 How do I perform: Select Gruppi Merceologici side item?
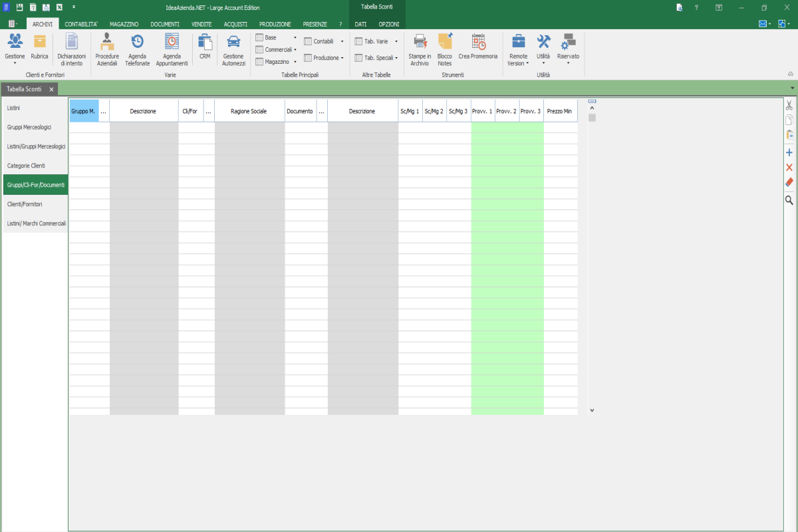[x=35, y=126]
